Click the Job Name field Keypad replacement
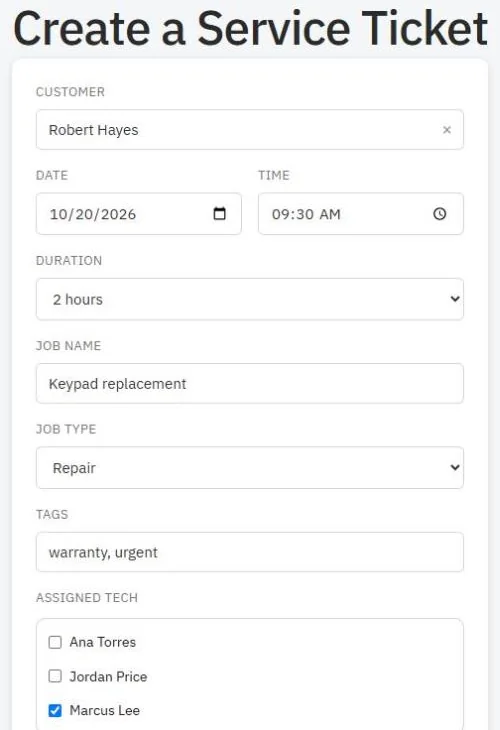Viewport: 500px width, 730px height. pos(250,384)
